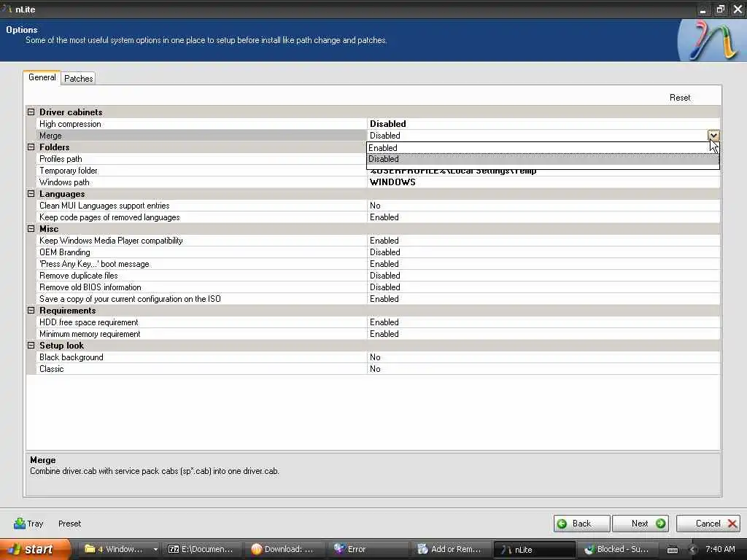747x560 pixels.
Task: Open the Windows folder group in taskbar
Action: (x=120, y=549)
